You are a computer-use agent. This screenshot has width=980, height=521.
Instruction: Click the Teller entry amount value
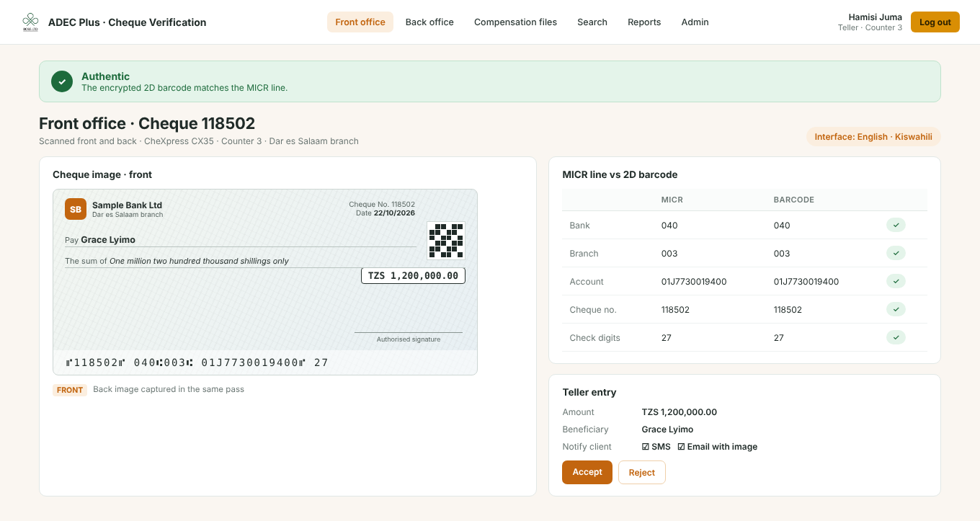tap(680, 412)
